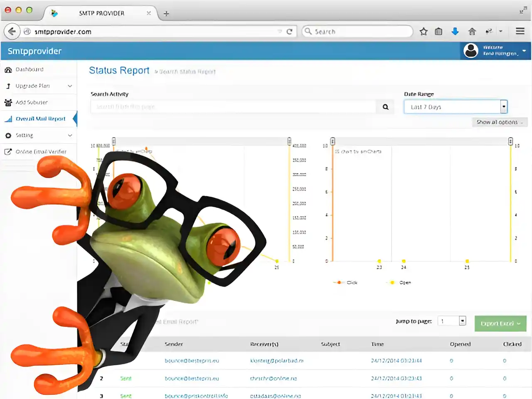Image resolution: width=532 pixels, height=399 pixels.
Task: Open the developer icon dropdown arrow in toolbar
Action: [500, 32]
